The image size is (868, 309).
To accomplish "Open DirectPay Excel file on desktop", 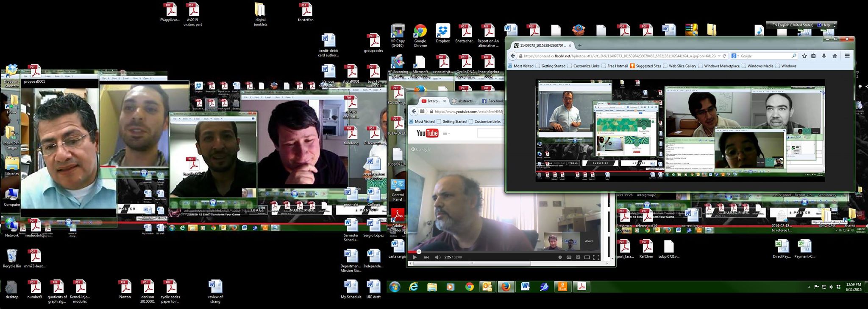I will pyautogui.click(x=782, y=249).
